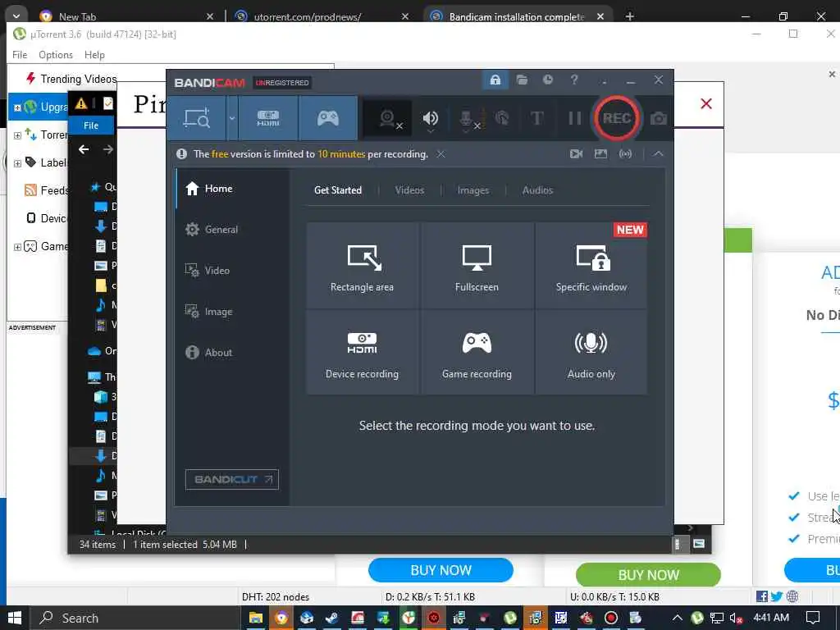The width and height of the screenshot is (840, 630).
Task: Collapse the Bandicam panel with the chevron up
Action: [x=658, y=154]
